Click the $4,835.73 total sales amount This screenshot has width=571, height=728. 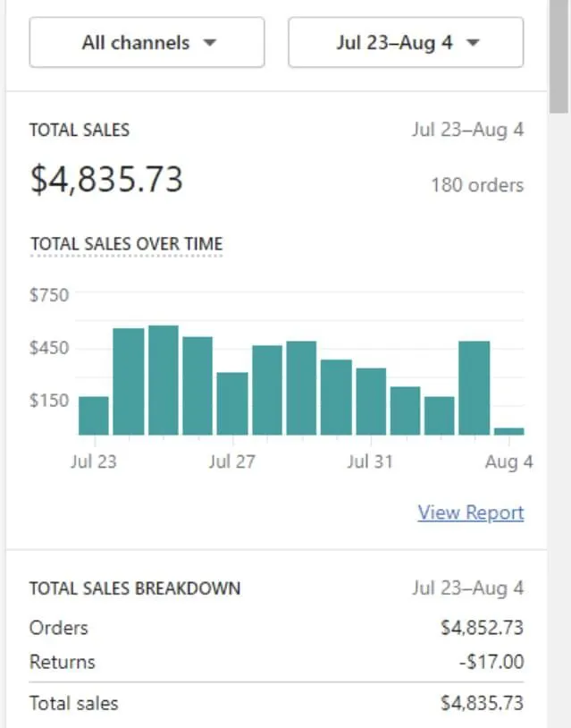(106, 180)
